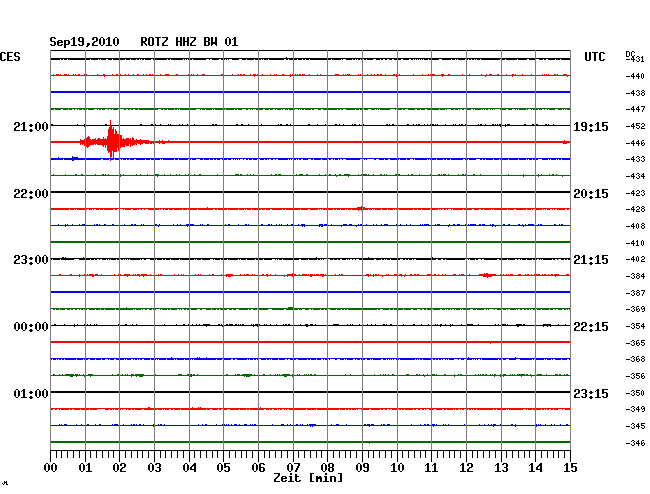The width and height of the screenshot is (650, 494).
Task: Click the DC offset value -350
Action: click(635, 393)
